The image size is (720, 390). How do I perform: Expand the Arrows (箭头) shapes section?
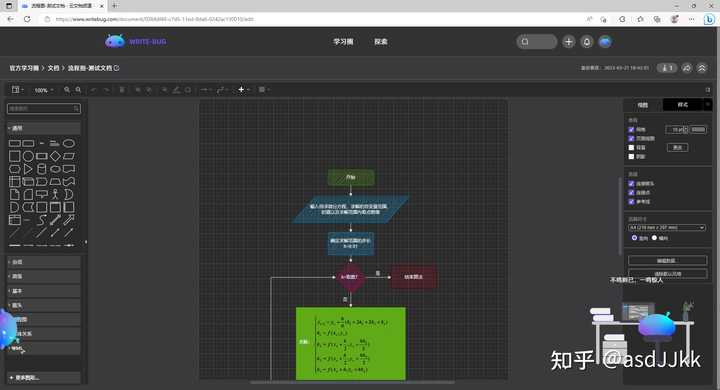(44, 305)
